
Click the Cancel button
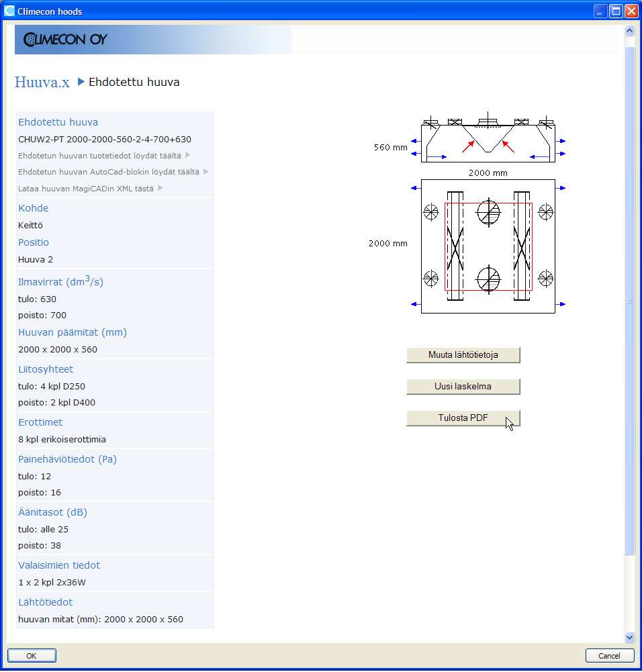tap(609, 656)
